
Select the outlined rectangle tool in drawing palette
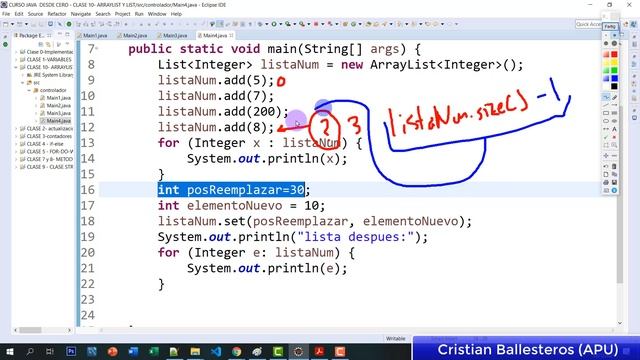pyautogui.click(x=606, y=113)
